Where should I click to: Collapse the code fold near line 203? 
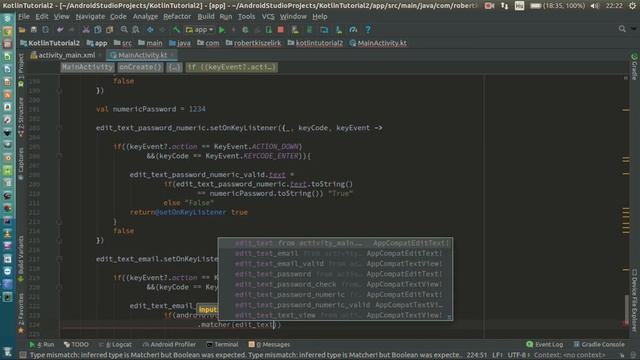tap(59, 128)
